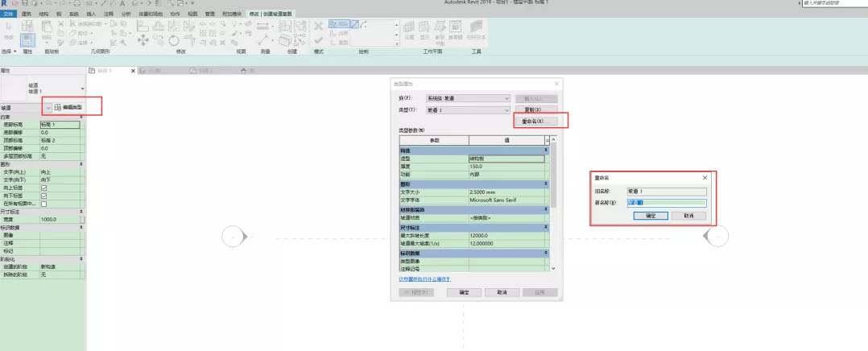Toggle the Properties palette ribbon icon
The width and height of the screenshot is (868, 351).
point(27,40)
